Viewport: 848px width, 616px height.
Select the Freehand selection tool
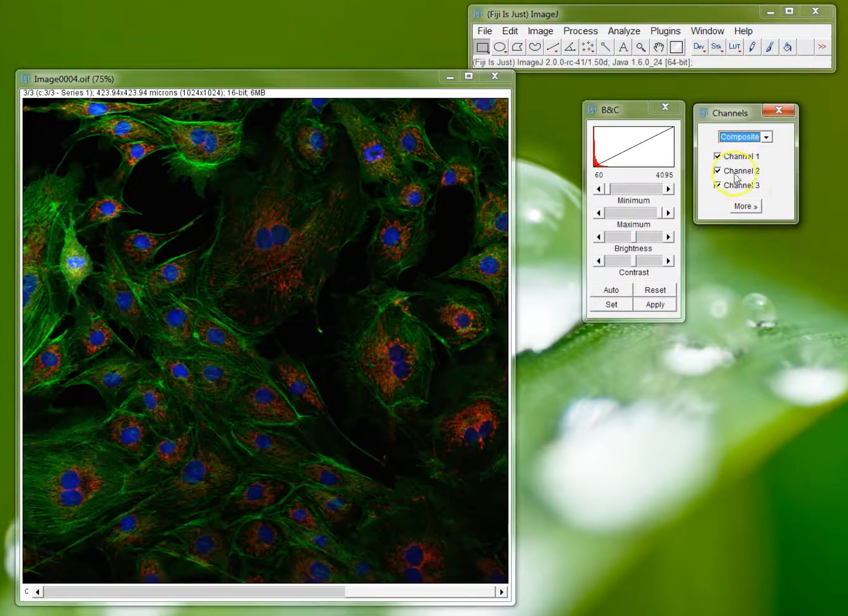tap(535, 47)
